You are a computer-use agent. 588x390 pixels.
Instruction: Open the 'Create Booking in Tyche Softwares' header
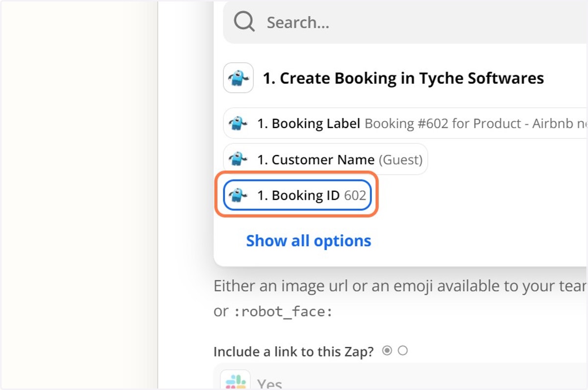click(x=403, y=78)
